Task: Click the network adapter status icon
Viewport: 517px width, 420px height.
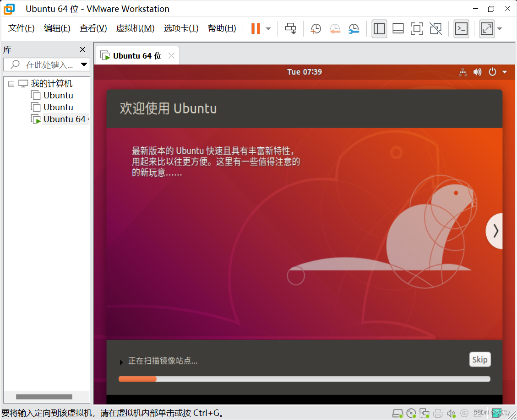Action: click(424, 413)
